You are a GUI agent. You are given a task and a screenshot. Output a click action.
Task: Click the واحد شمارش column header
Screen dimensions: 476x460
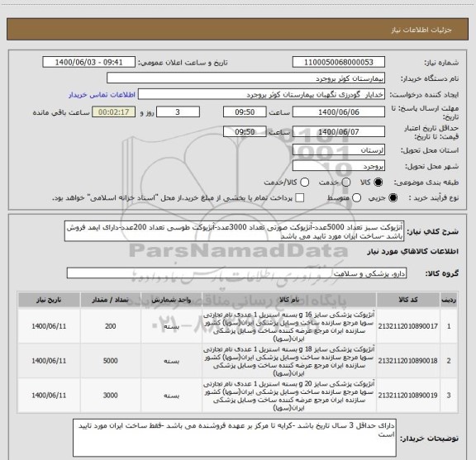tap(171, 300)
